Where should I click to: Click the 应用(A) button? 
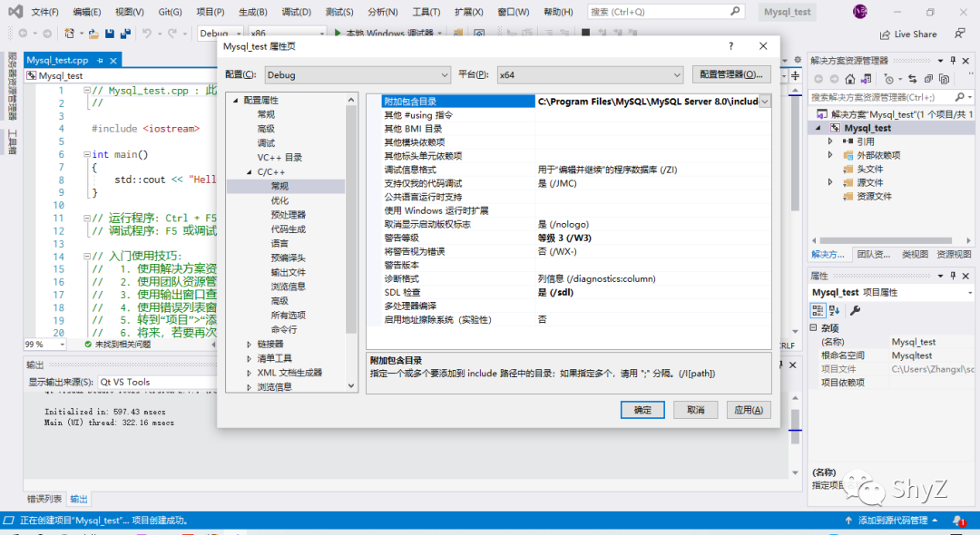pyautogui.click(x=749, y=410)
